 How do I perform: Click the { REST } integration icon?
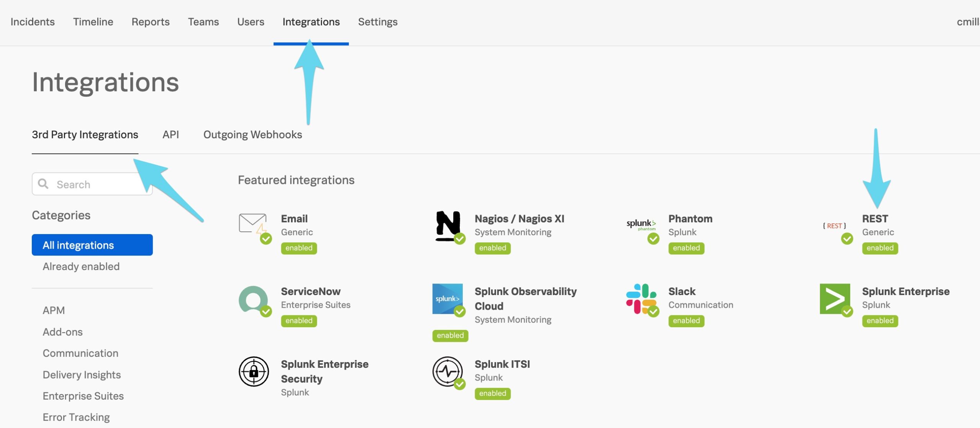point(834,226)
